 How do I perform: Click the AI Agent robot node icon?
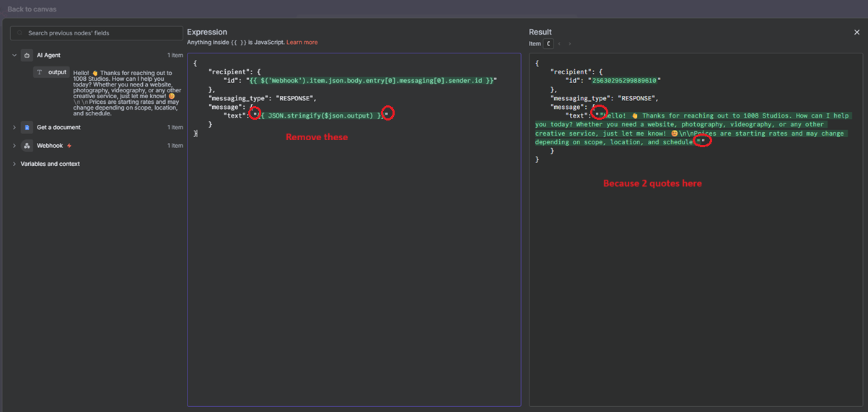(x=27, y=56)
